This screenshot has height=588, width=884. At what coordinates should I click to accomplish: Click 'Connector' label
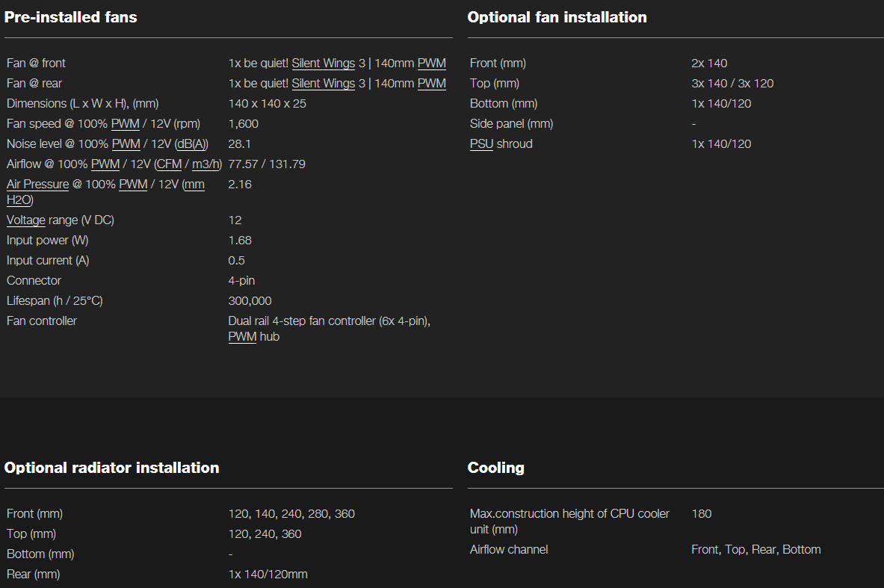(34, 281)
